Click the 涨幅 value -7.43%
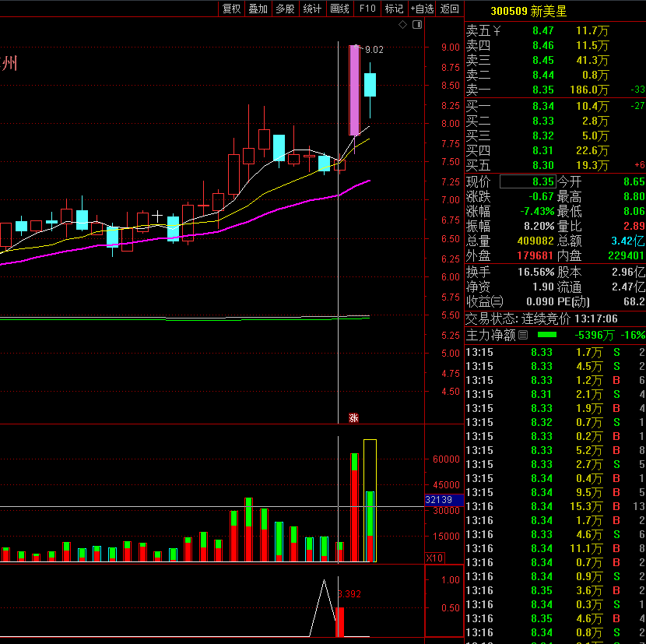The height and width of the screenshot is (644, 646). pos(537,212)
